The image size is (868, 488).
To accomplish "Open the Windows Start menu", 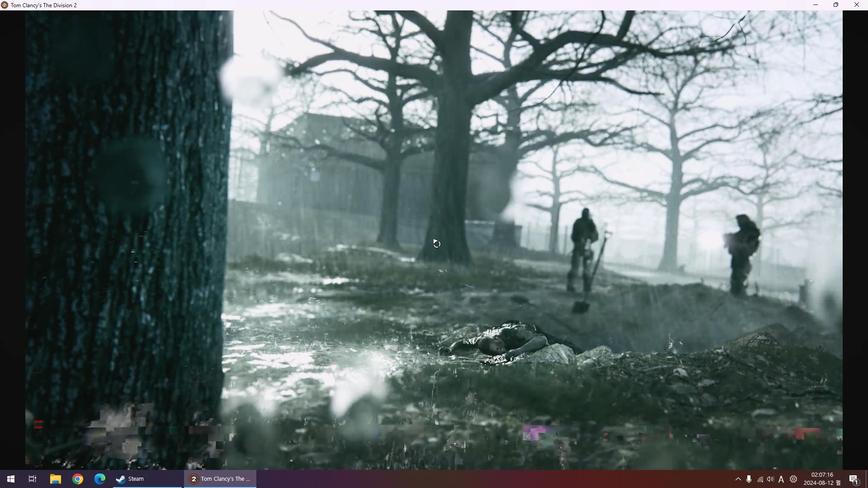I will [x=10, y=479].
